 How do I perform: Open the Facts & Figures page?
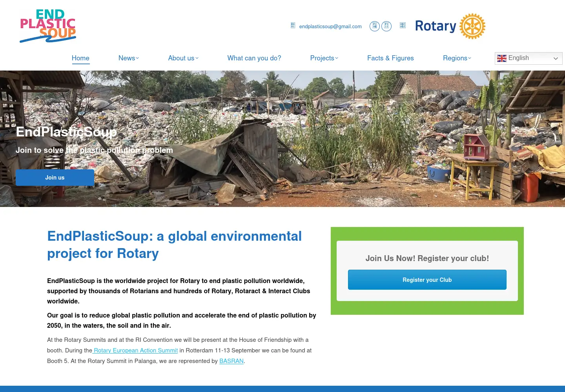coord(390,58)
